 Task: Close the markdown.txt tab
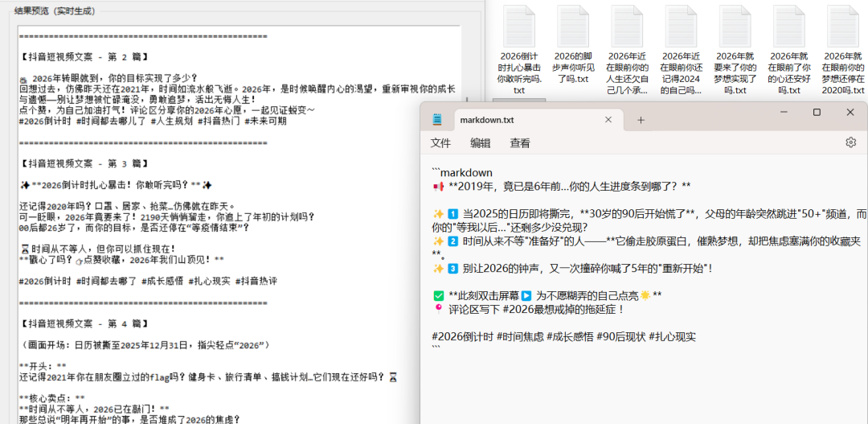click(x=608, y=120)
